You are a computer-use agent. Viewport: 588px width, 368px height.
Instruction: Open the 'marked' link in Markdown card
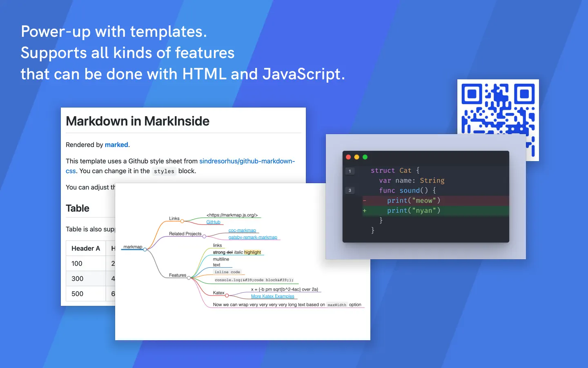pyautogui.click(x=116, y=145)
